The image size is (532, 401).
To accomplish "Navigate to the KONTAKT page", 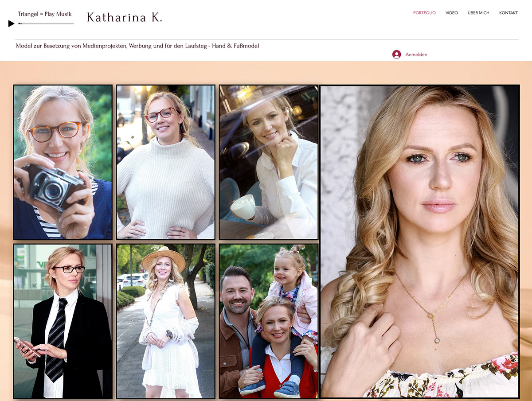I will 508,13.
